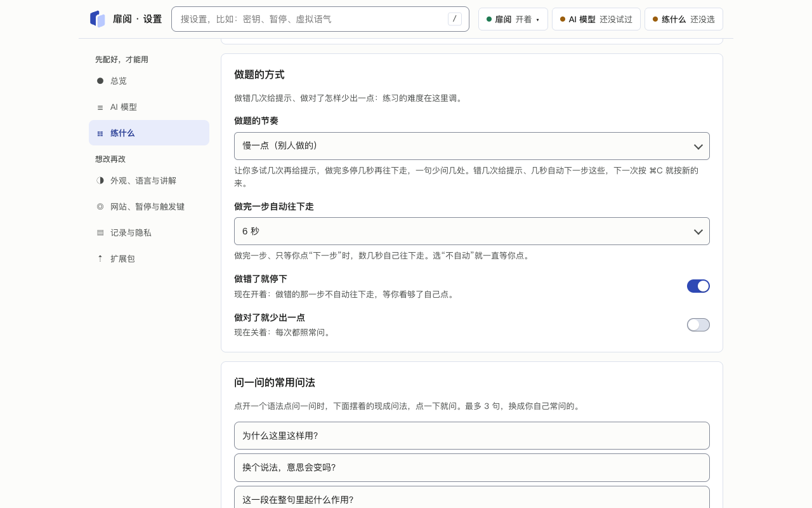Turn off the 做错了就停下 switch
812x508 pixels.
pyautogui.click(x=698, y=286)
